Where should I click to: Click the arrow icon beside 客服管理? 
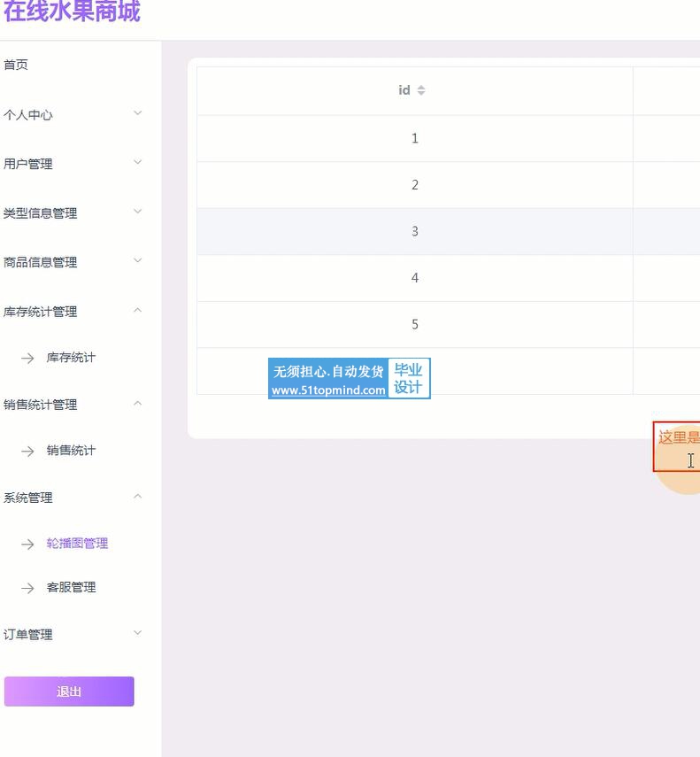pyautogui.click(x=27, y=589)
